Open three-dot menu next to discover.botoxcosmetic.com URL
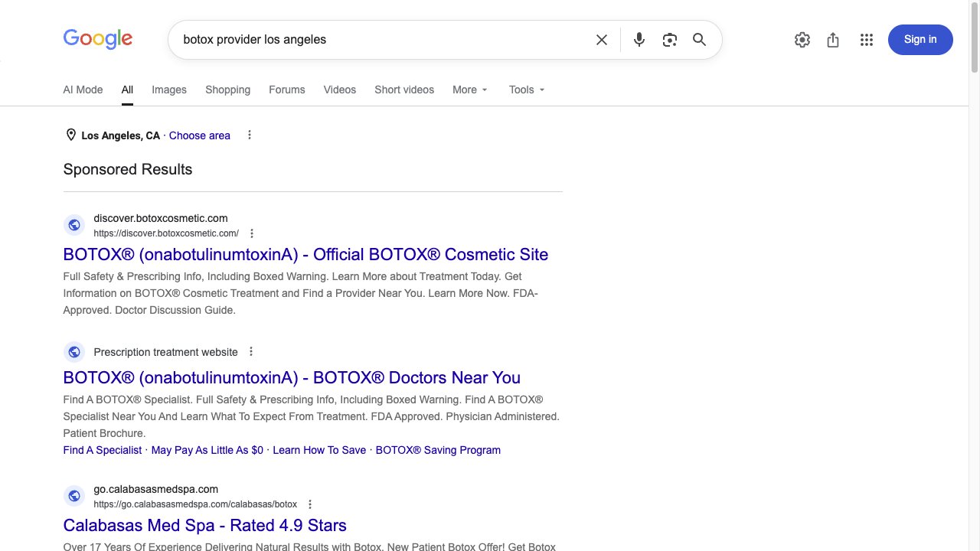Viewport: 980px width, 551px height. [x=252, y=233]
